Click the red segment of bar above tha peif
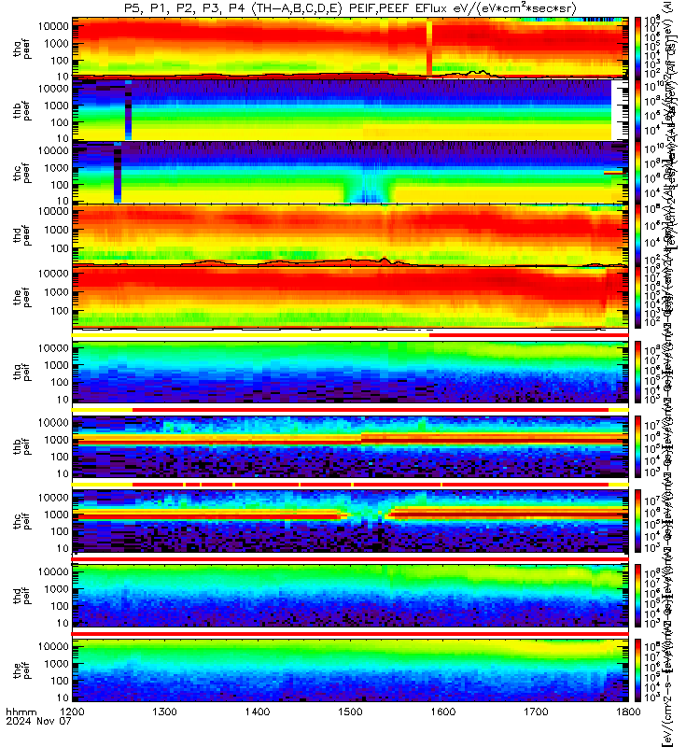Screen dimensions: 700x747 (x=528, y=335)
